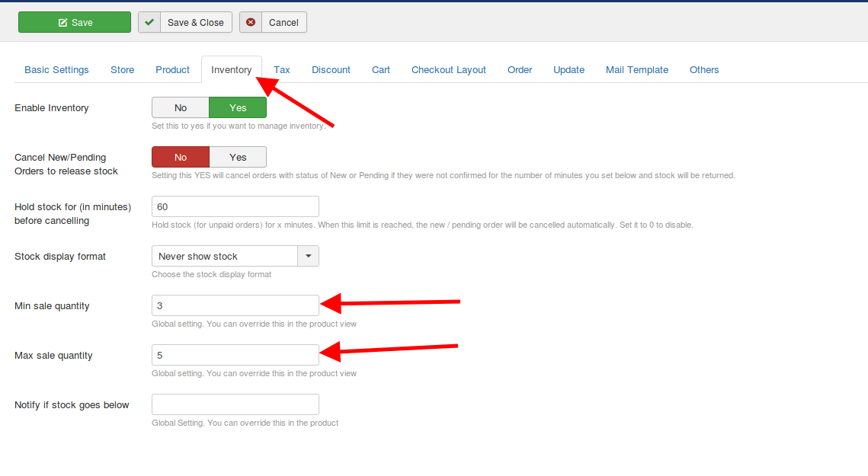Open the Discount tab
868x476 pixels.
(x=331, y=70)
